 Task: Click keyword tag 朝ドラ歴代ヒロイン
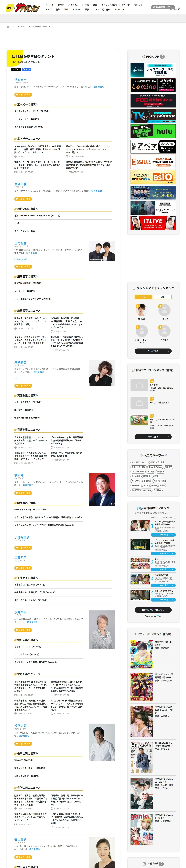pyautogui.click(x=139, y=462)
